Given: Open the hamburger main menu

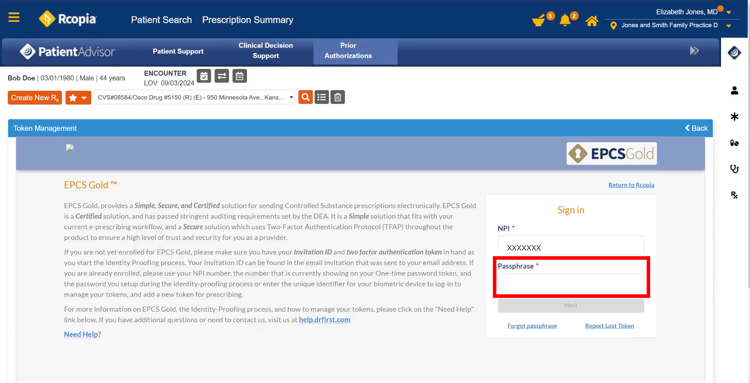Looking at the screenshot, I should point(14,18).
